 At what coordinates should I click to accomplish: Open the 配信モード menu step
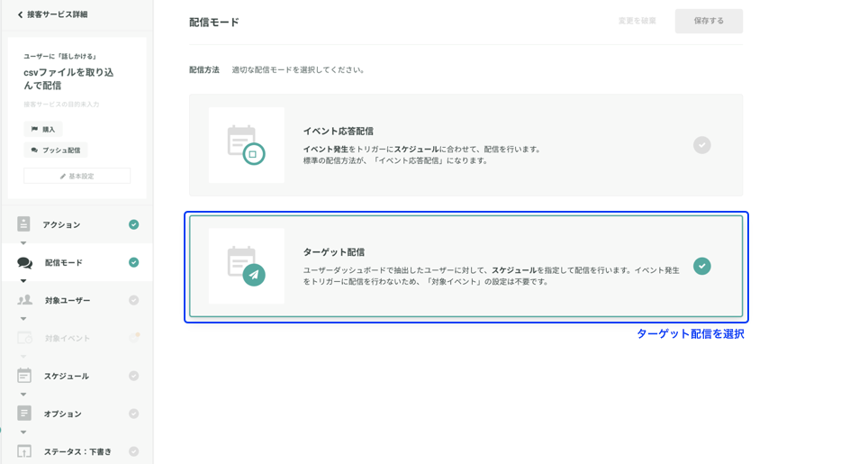tap(77, 262)
